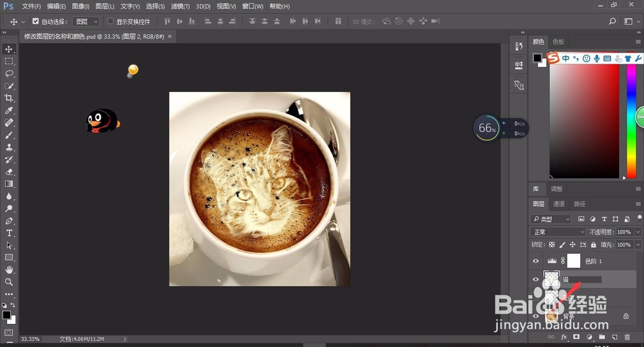Toggle lock image pixels brush icon
Viewport: 644px width, 347px height.
click(562, 245)
